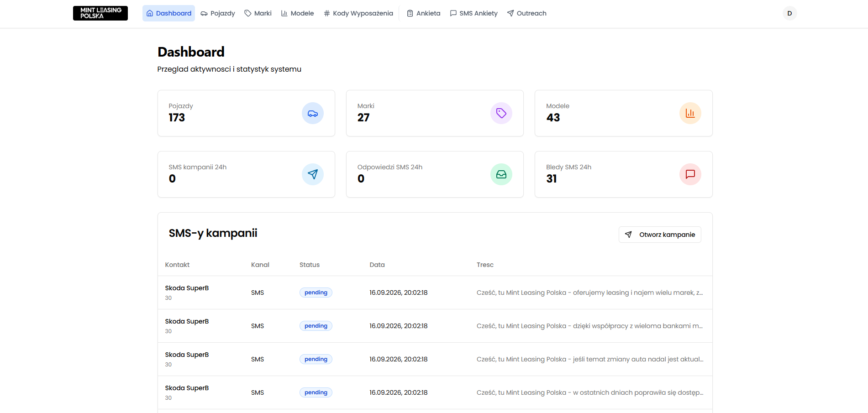Open Kody Wyposażenia from the navbar
The width and height of the screenshot is (868, 413).
(358, 13)
